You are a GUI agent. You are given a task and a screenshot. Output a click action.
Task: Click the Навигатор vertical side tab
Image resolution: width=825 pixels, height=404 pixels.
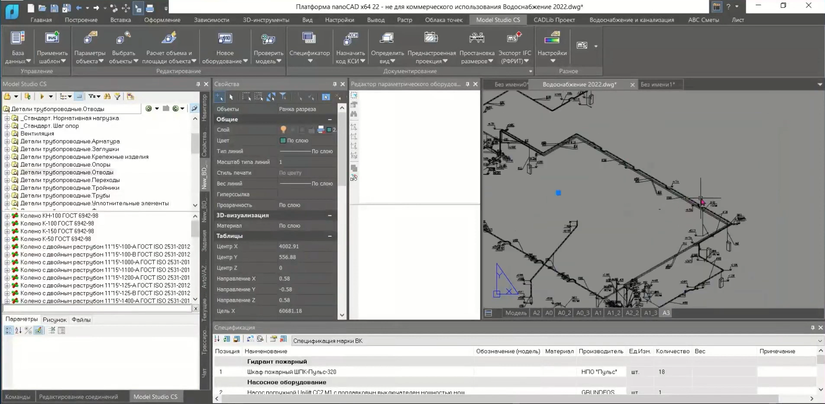click(205, 108)
